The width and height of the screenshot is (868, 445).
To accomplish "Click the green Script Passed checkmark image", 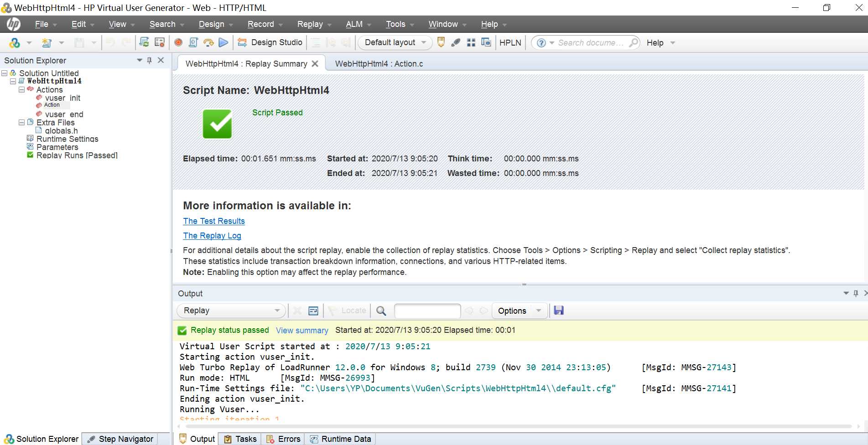I will 217,124.
